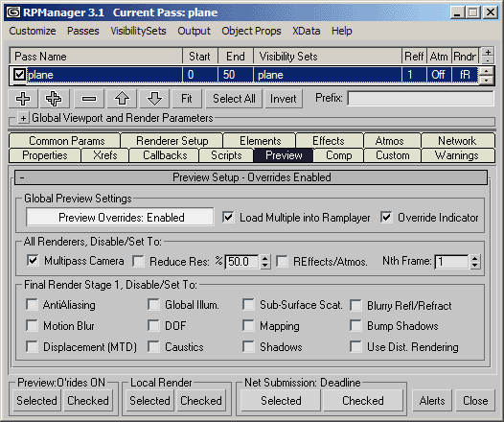
Task: Click the Select All button
Action: point(234,99)
